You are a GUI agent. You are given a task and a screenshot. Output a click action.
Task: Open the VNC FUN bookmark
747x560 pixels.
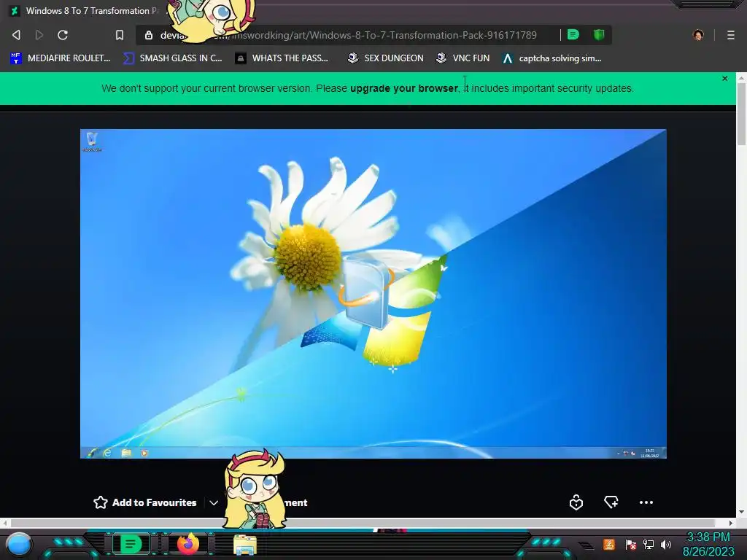click(463, 58)
